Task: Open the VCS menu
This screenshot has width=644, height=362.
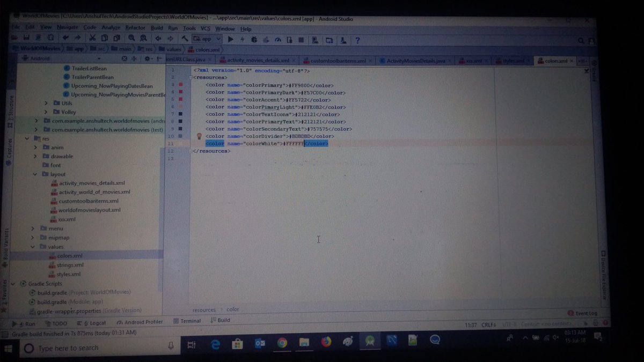Action: point(206,28)
